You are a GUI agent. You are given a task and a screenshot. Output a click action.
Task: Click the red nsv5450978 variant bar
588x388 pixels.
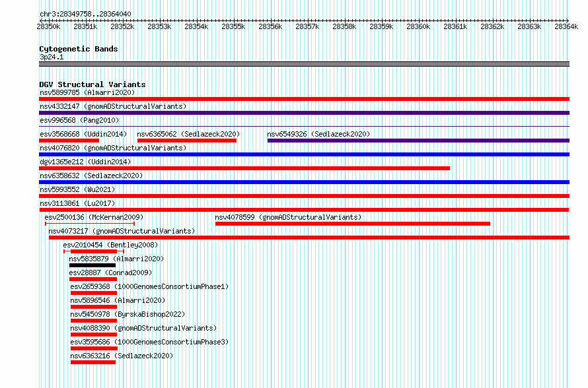pyautogui.click(x=94, y=321)
